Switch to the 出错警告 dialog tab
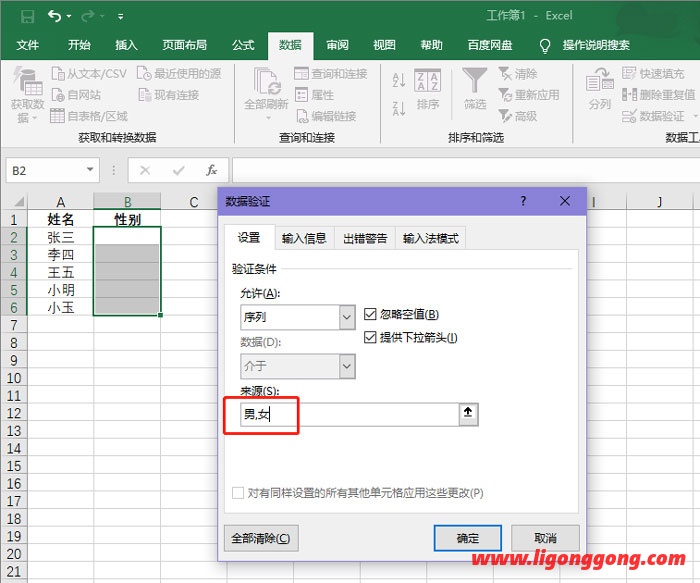This screenshot has height=583, width=700. point(365,238)
